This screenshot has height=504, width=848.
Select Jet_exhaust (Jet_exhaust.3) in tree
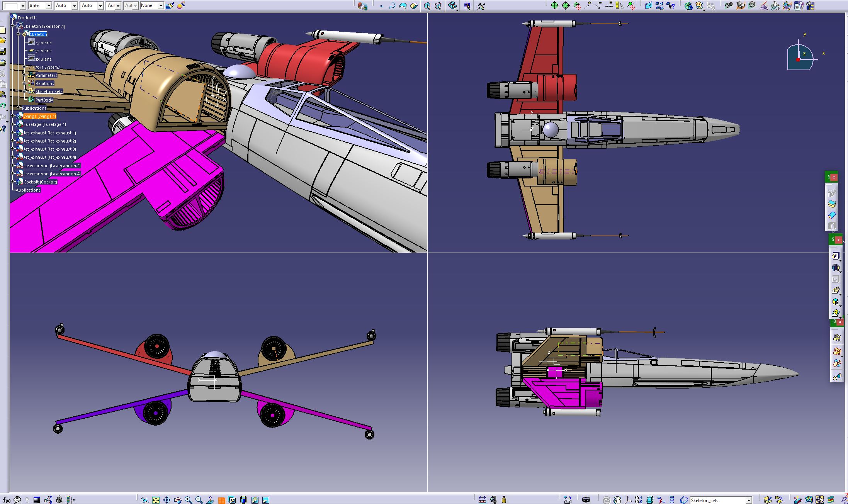49,149
